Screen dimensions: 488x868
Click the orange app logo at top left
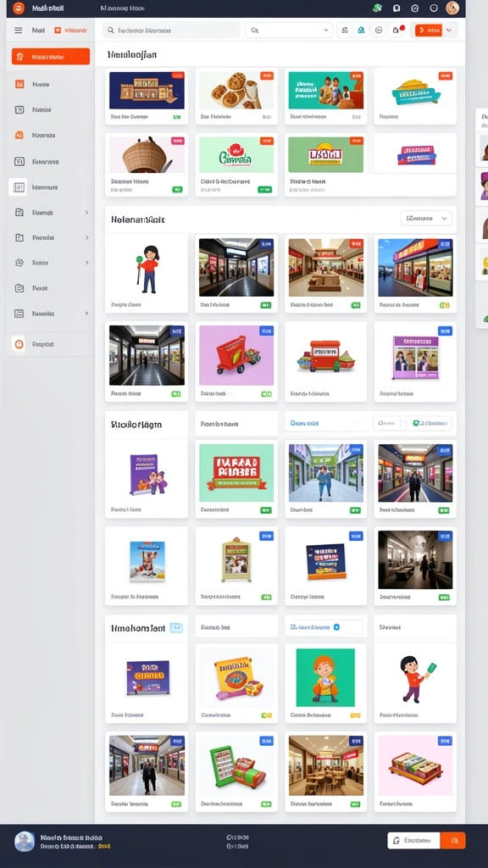pyautogui.click(x=19, y=8)
